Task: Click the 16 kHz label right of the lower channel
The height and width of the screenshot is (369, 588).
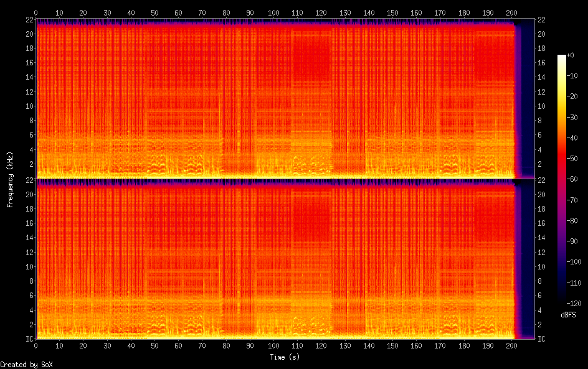Action: 541,223
